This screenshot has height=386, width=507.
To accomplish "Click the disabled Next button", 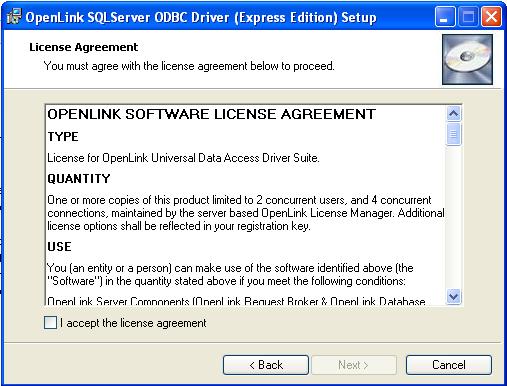I will point(353,365).
